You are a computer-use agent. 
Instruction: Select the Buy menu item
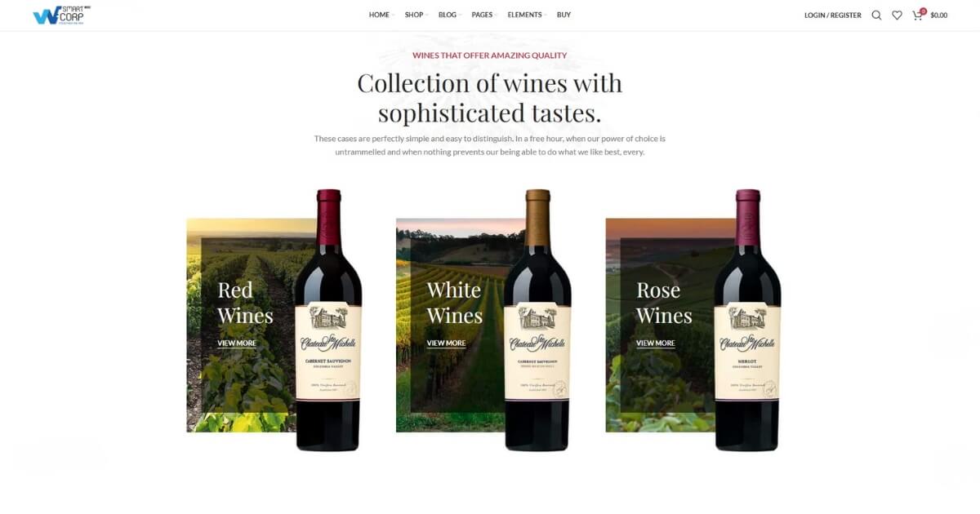(x=563, y=15)
